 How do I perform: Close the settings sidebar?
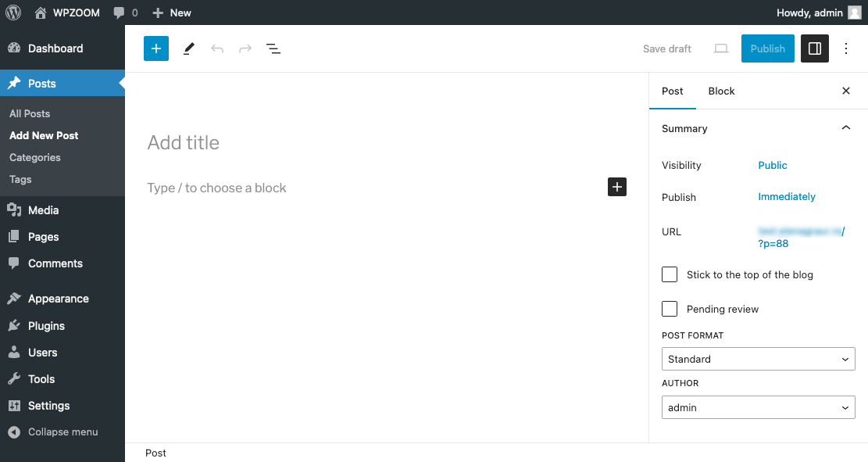point(846,91)
